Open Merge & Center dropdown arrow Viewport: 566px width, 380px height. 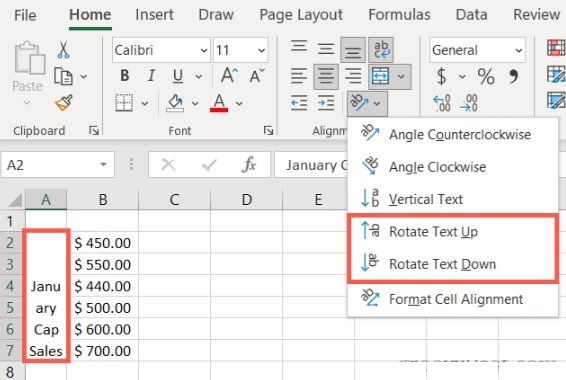[401, 77]
